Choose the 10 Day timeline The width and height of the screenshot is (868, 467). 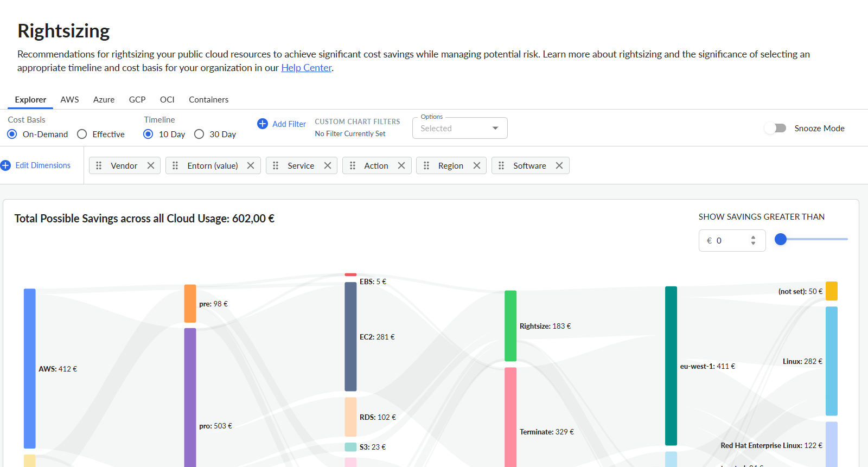pos(148,134)
